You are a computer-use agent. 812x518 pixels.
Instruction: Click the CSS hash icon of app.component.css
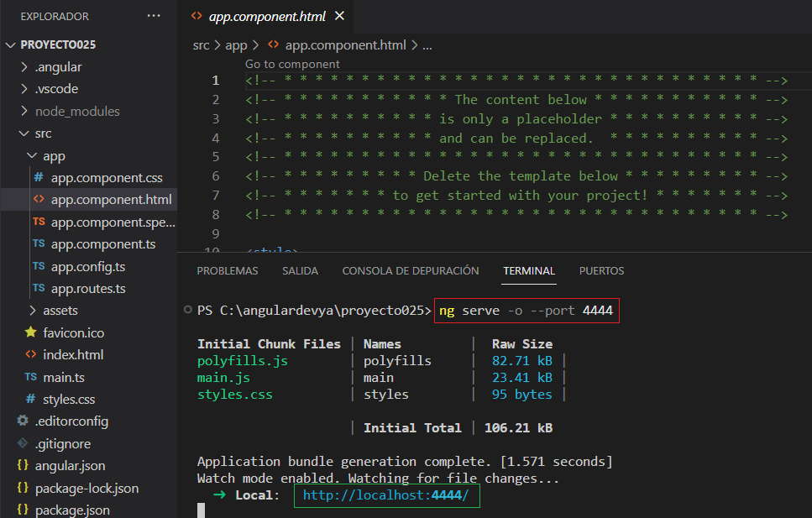tap(39, 178)
